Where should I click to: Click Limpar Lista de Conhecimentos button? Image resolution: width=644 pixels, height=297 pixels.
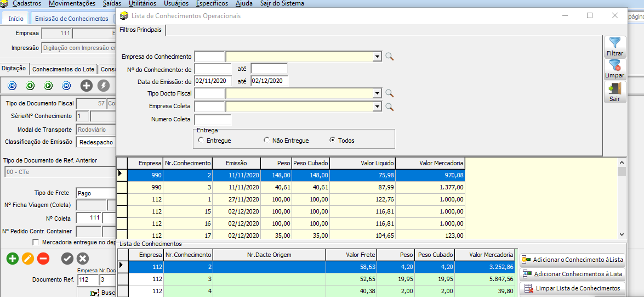click(x=572, y=288)
